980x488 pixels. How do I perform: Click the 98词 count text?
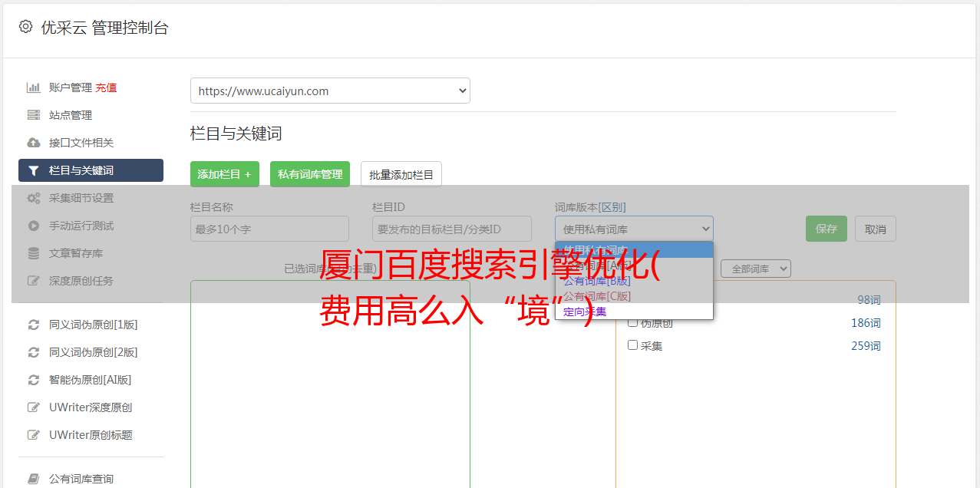tap(869, 300)
